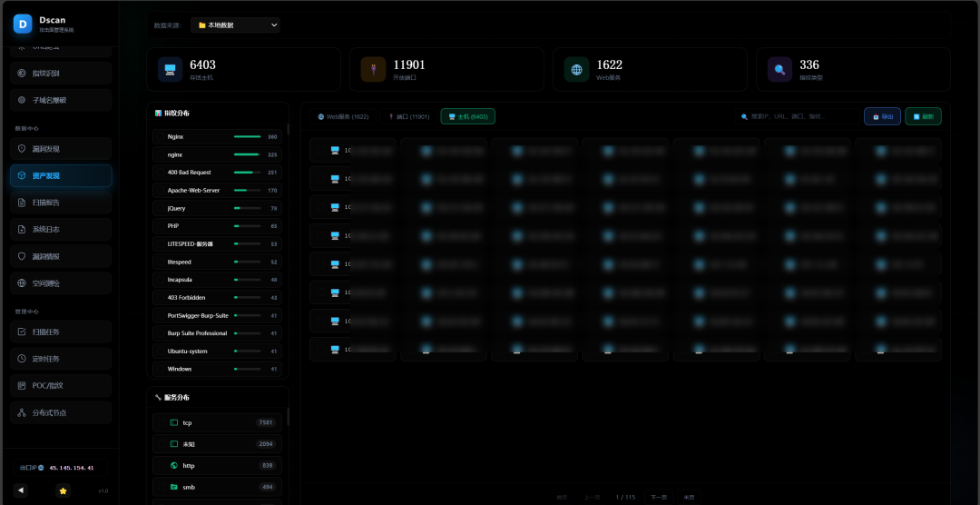This screenshot has width=980, height=505.
Task: Tick the 400 Bad Request checkbox
Action: (x=161, y=172)
